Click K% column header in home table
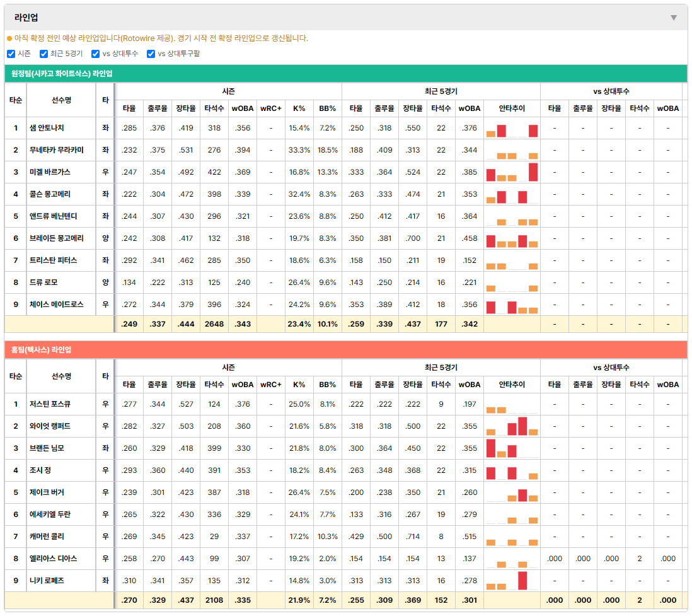Image resolution: width=692 pixels, height=616 pixels. click(x=299, y=385)
